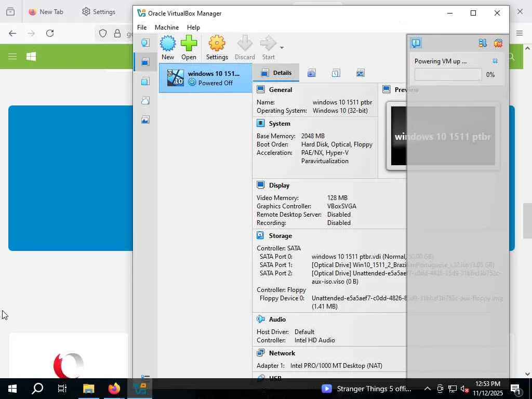This screenshot has height=399, width=532.
Task: Click the System section icon
Action: tap(261, 124)
